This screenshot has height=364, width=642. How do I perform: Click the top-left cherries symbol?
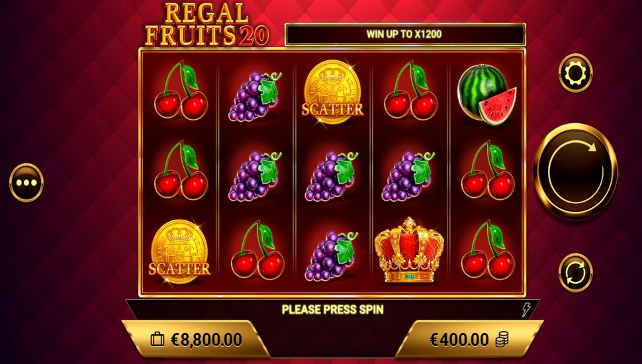(x=181, y=91)
